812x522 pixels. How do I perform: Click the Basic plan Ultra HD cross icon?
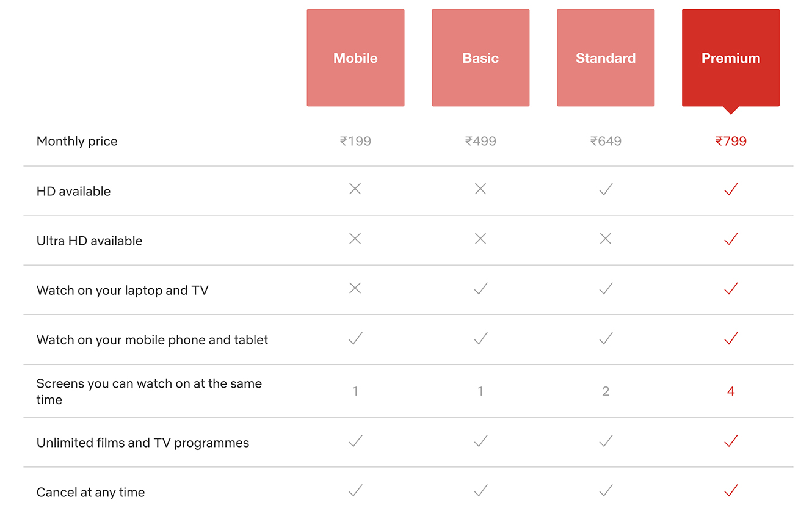click(480, 239)
